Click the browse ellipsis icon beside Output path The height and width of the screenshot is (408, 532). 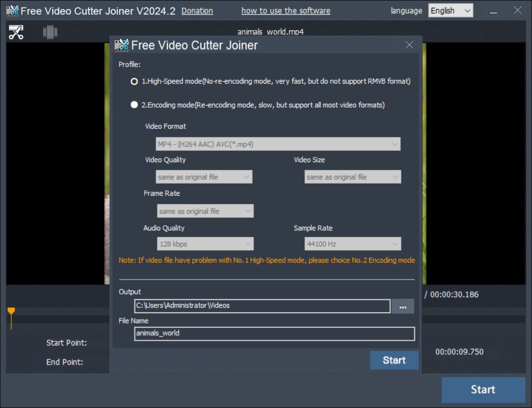[403, 306]
